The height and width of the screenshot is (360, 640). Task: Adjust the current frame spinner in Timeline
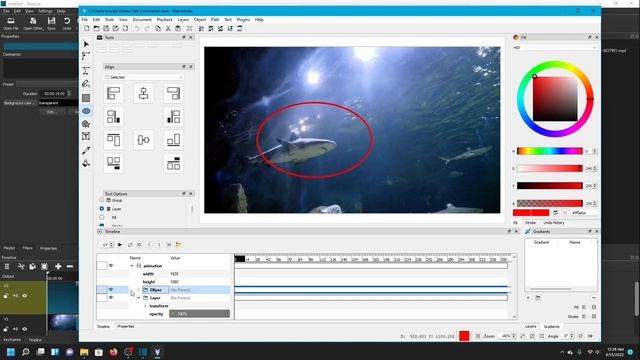click(x=107, y=244)
